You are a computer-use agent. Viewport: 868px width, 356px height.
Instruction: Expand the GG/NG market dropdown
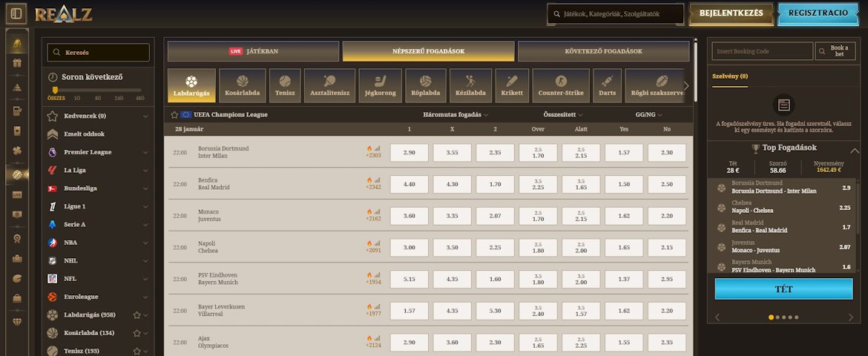click(x=649, y=115)
